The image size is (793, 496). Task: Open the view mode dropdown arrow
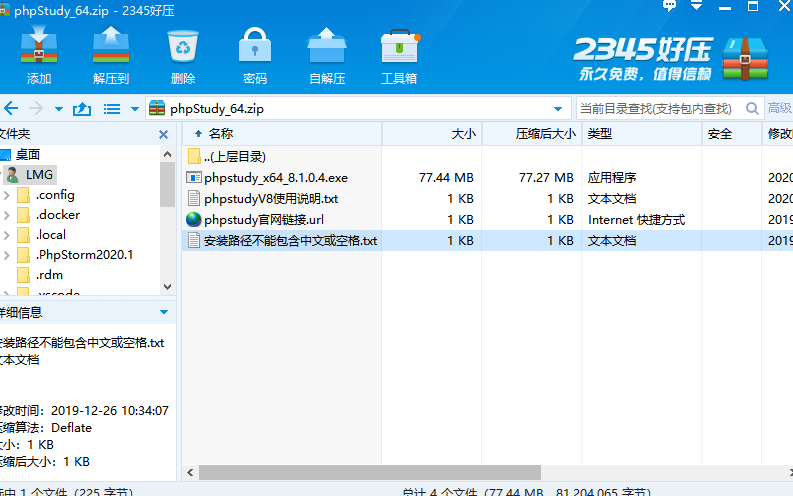pyautogui.click(x=135, y=109)
